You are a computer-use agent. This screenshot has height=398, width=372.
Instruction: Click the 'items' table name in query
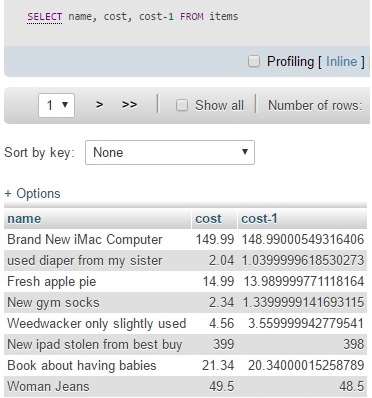[x=224, y=16]
